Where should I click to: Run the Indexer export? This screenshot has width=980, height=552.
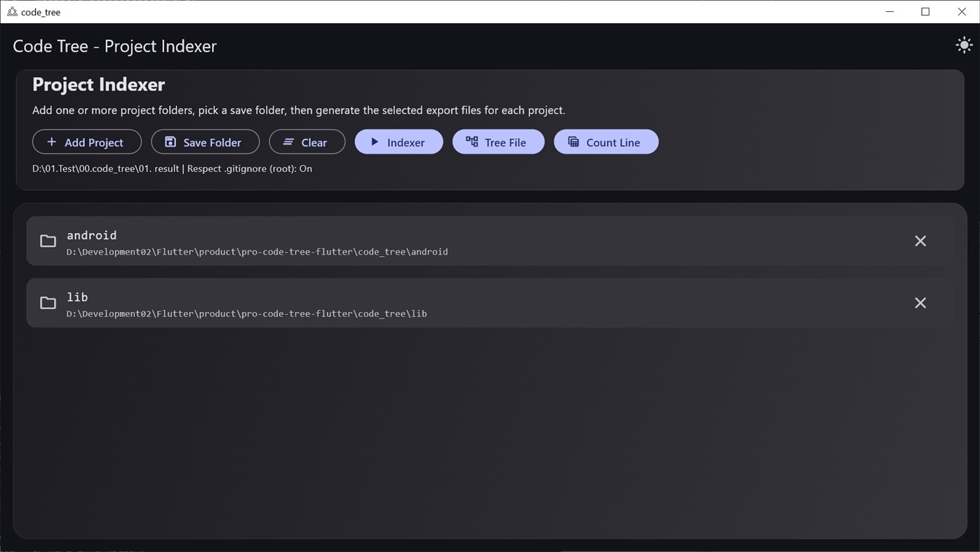[399, 142]
